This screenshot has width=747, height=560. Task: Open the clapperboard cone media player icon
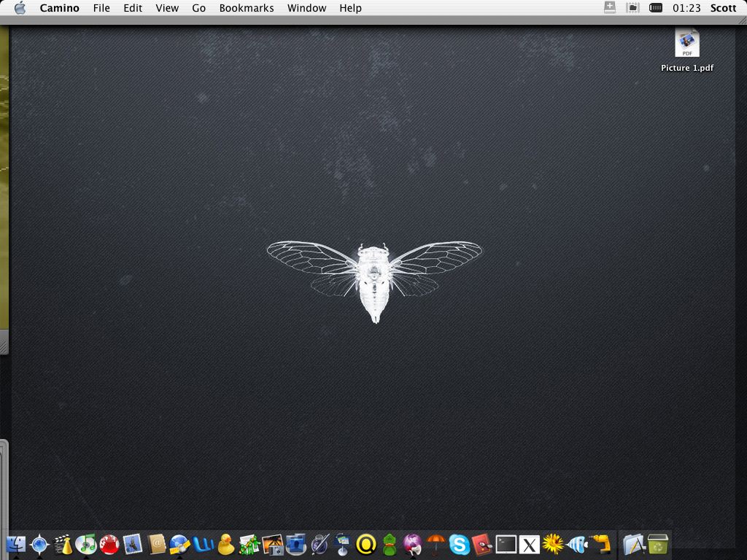coord(63,544)
